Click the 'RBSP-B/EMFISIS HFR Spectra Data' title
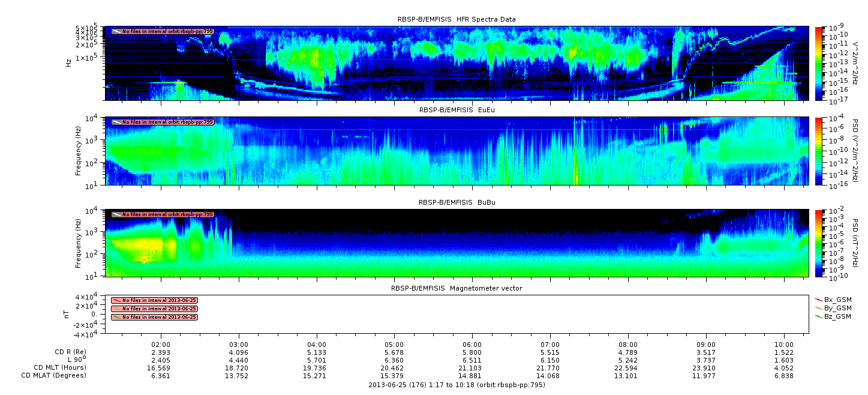The height and width of the screenshot is (395, 868). coord(456,20)
